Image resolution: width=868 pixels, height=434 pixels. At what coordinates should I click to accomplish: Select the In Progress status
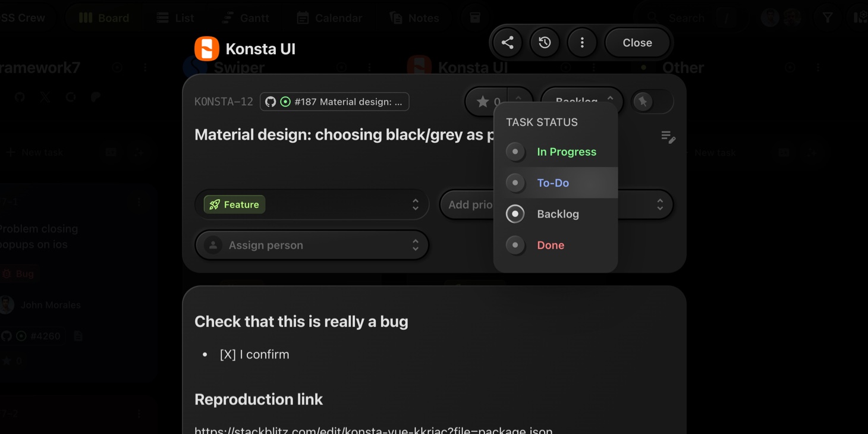pyautogui.click(x=565, y=152)
